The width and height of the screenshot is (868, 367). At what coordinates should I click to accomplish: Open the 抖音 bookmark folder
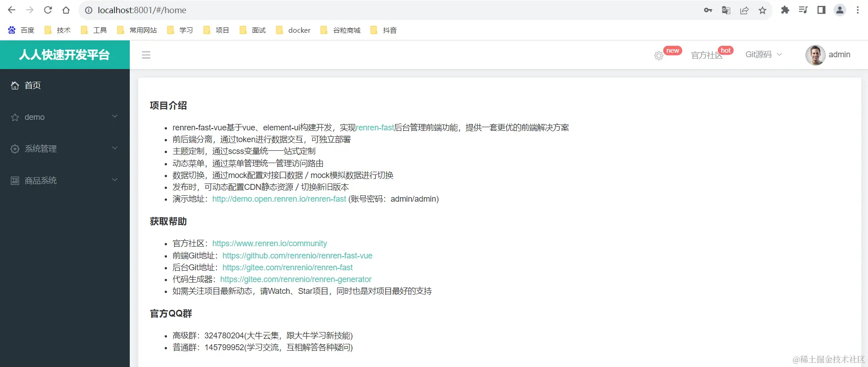point(384,30)
